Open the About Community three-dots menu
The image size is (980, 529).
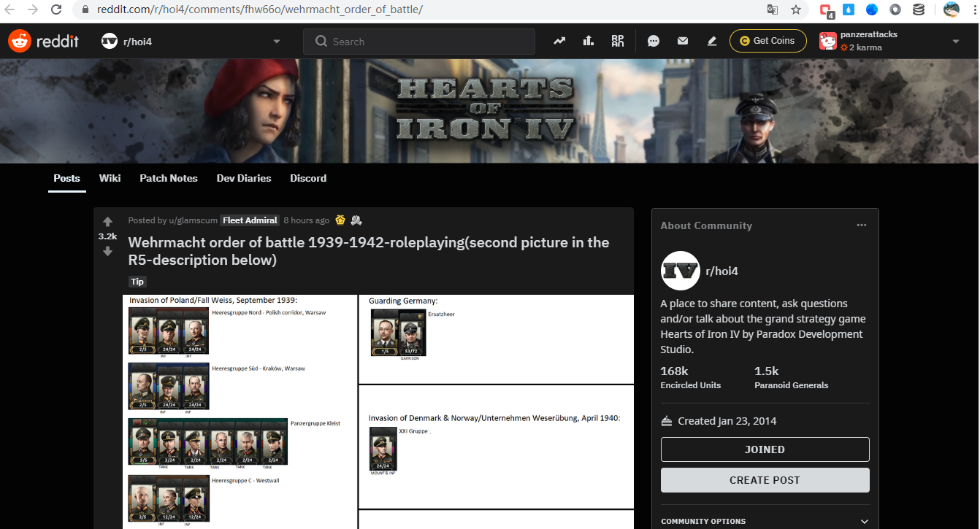(x=862, y=225)
